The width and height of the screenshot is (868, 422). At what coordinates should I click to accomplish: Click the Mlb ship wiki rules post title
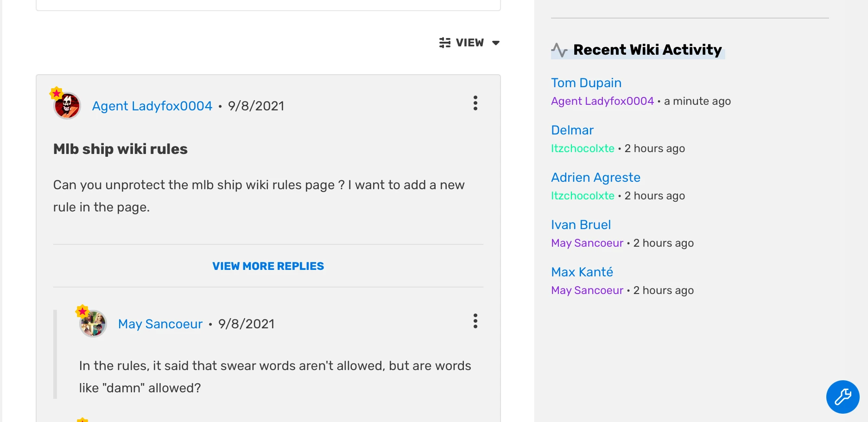120,149
